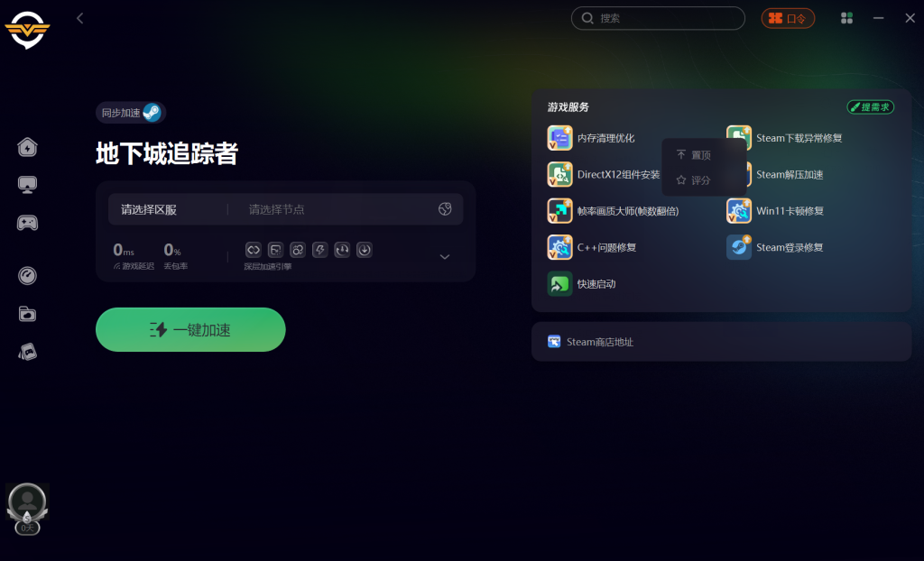Start the 一键加速 acceleration button
924x561 pixels.
pyautogui.click(x=190, y=329)
